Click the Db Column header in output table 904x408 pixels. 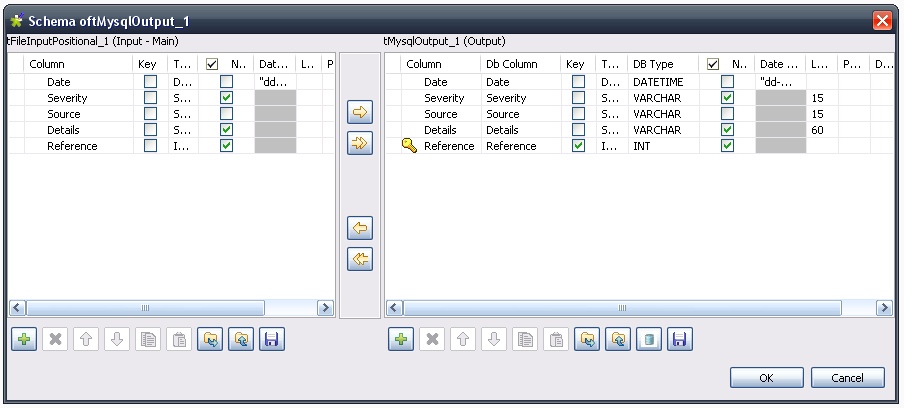pyautogui.click(x=511, y=64)
